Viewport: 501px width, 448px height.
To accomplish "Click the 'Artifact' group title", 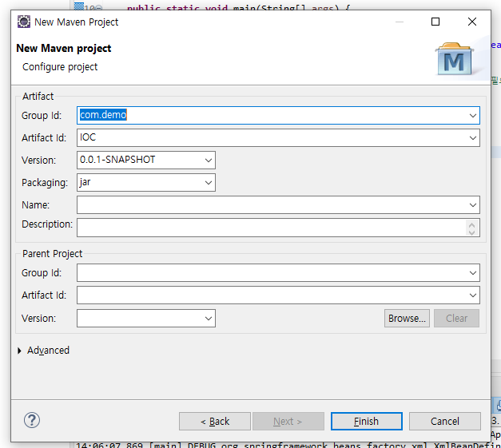I will 38,96.
